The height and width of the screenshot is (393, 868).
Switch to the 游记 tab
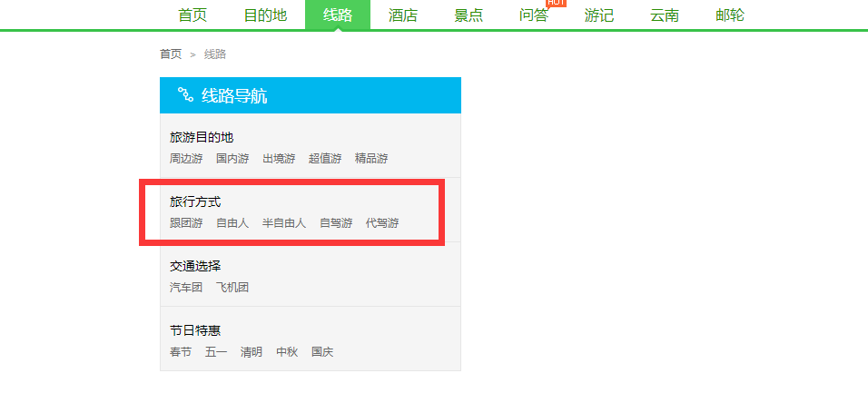(599, 15)
